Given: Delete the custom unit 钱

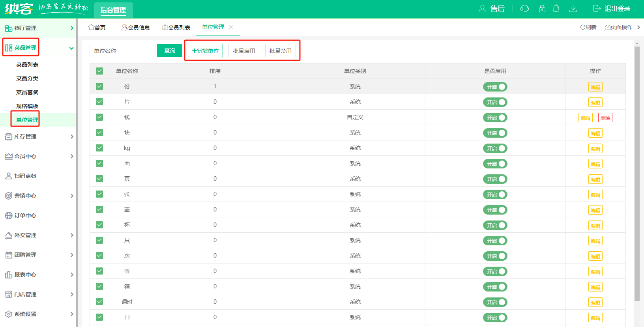Looking at the screenshot, I should (x=605, y=118).
